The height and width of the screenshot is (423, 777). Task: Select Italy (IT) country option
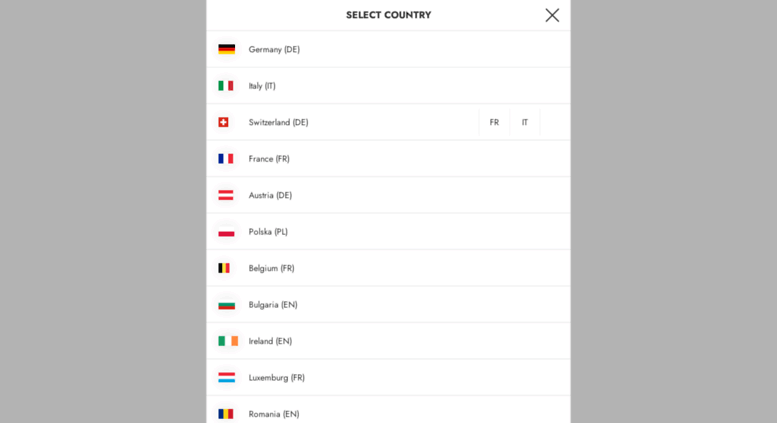click(262, 86)
